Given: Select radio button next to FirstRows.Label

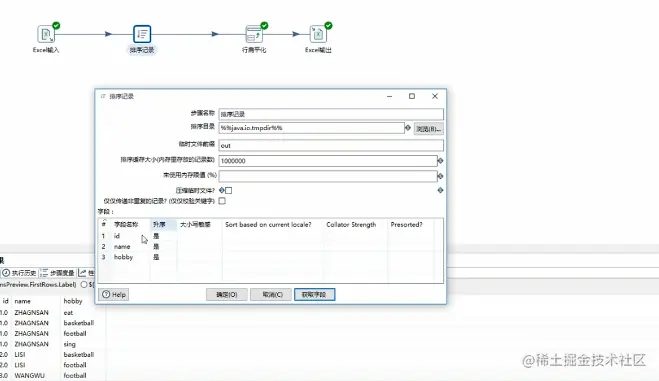Looking at the screenshot, I should coord(84,284).
